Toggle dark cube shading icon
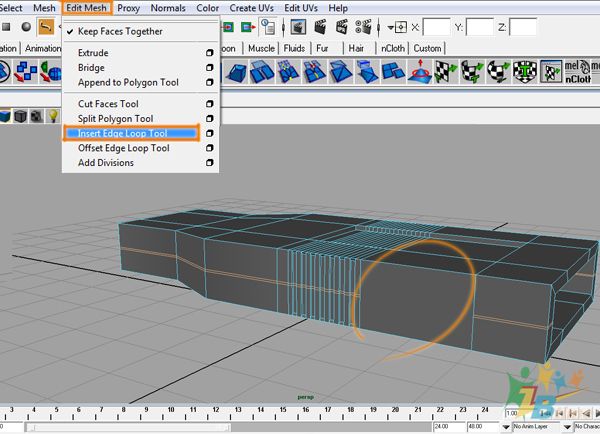600x434 pixels. coord(20,116)
